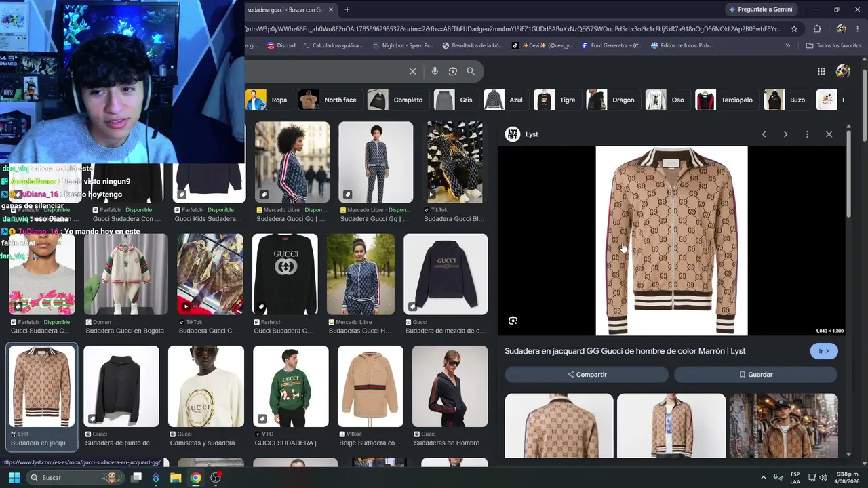Open the taskbar clock showing 9:18 p.m.

(x=848, y=478)
